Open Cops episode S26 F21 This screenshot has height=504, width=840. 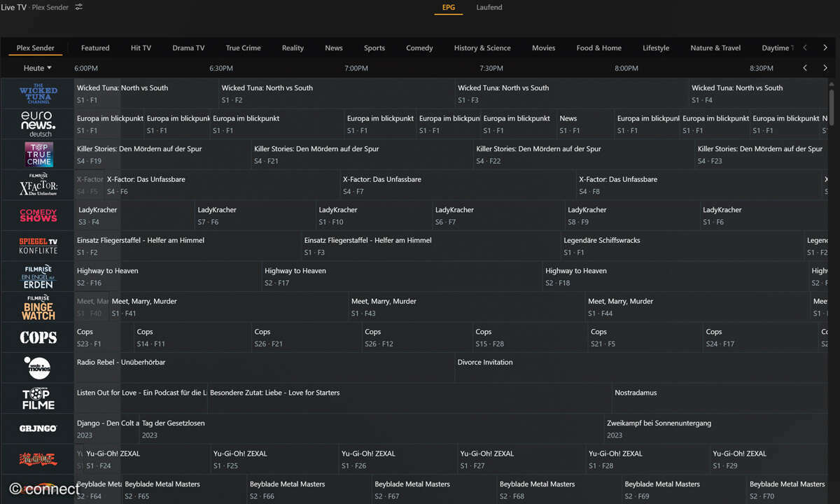tap(306, 337)
